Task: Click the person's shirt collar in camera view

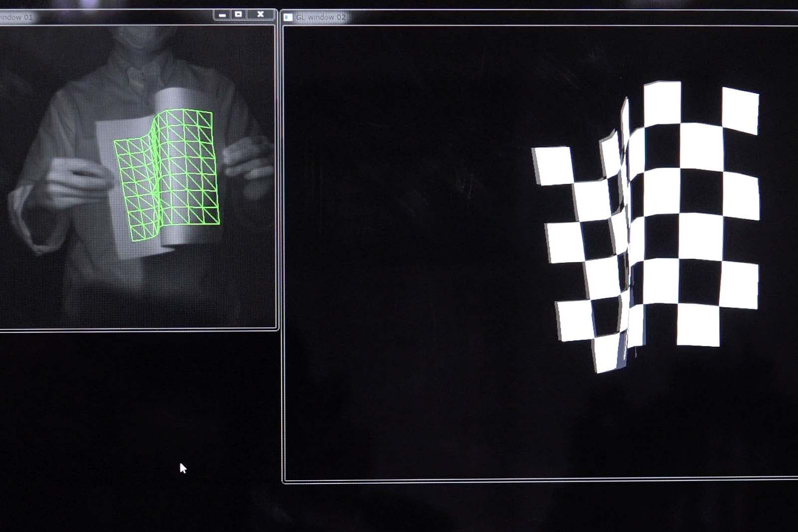Action: (x=137, y=75)
